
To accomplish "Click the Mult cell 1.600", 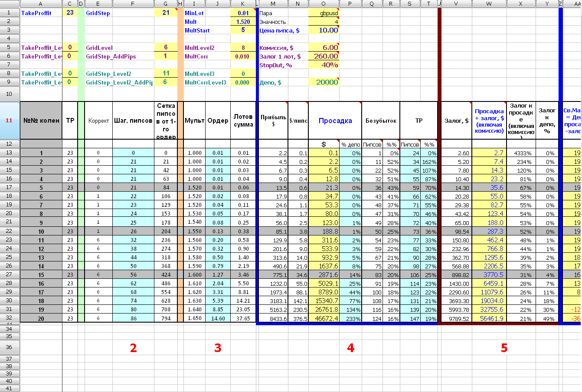I will point(195,274).
